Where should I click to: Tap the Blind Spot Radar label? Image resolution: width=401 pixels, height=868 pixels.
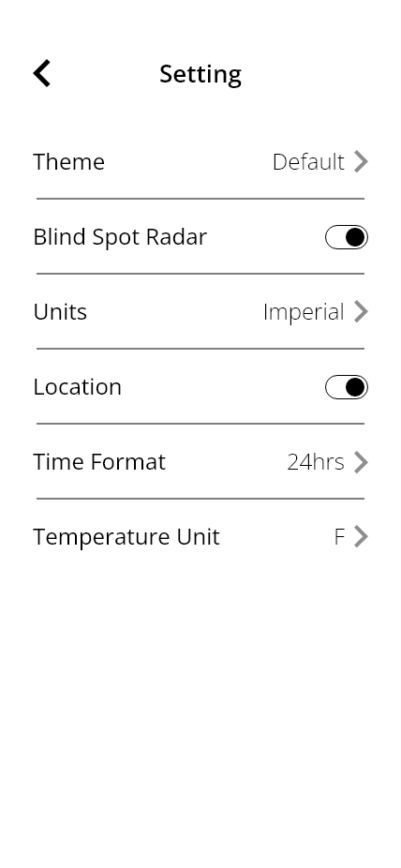[x=120, y=237]
